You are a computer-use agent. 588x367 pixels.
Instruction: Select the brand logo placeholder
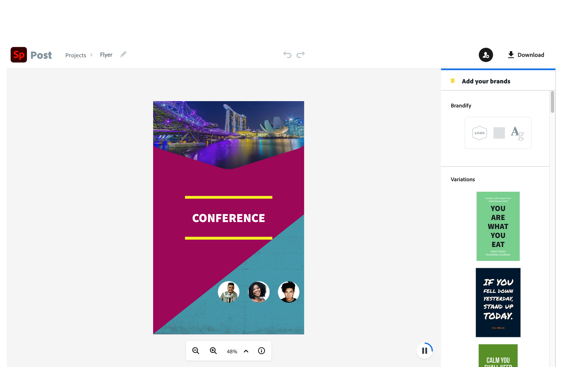coord(479,133)
